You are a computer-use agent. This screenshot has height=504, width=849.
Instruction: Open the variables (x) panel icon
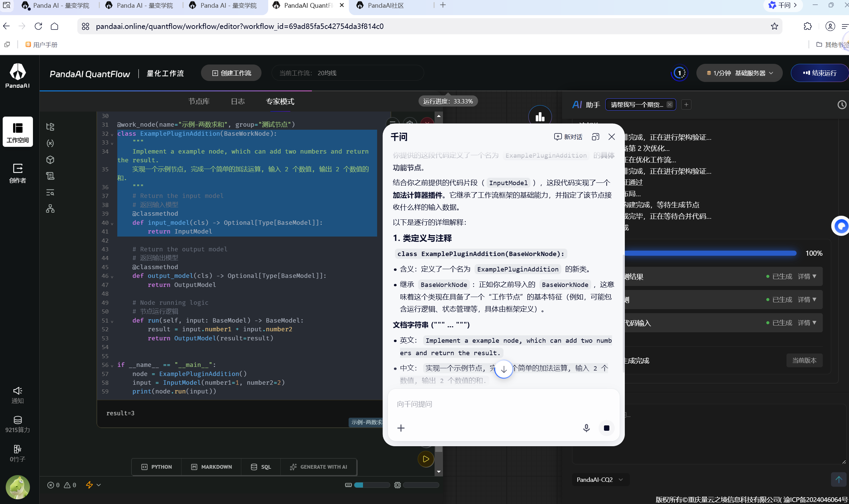[50, 143]
